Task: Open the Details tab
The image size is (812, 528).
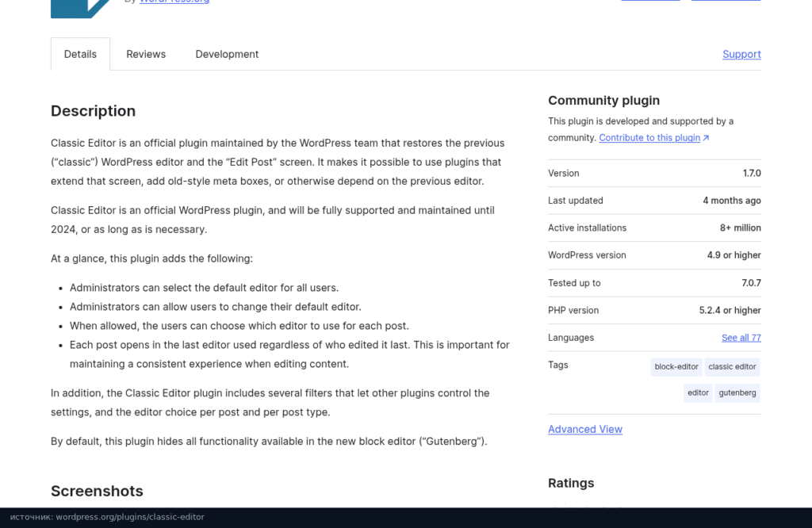Action: pyautogui.click(x=80, y=54)
